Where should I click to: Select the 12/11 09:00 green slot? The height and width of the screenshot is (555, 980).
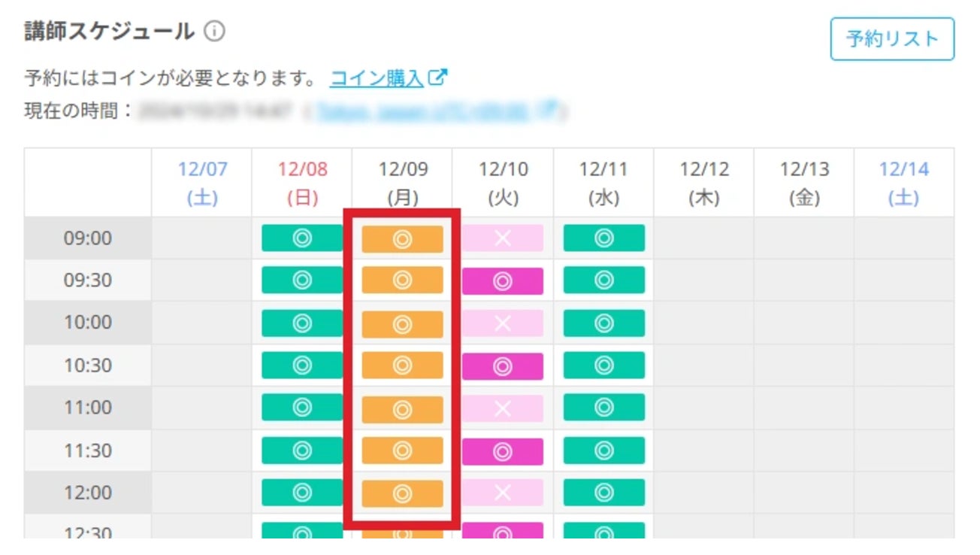603,238
